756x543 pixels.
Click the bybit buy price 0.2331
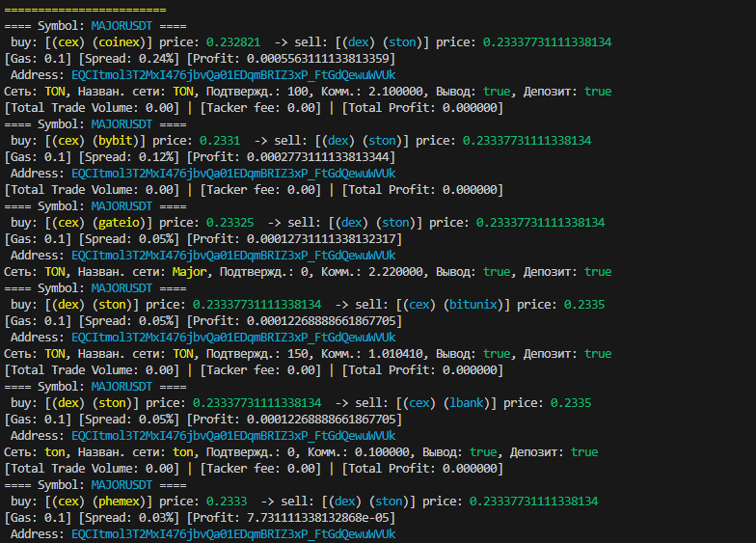click(x=220, y=141)
